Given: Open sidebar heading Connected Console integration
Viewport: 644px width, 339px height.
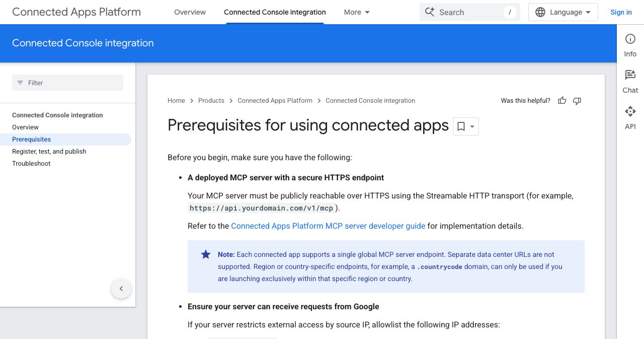Looking at the screenshot, I should [x=57, y=115].
